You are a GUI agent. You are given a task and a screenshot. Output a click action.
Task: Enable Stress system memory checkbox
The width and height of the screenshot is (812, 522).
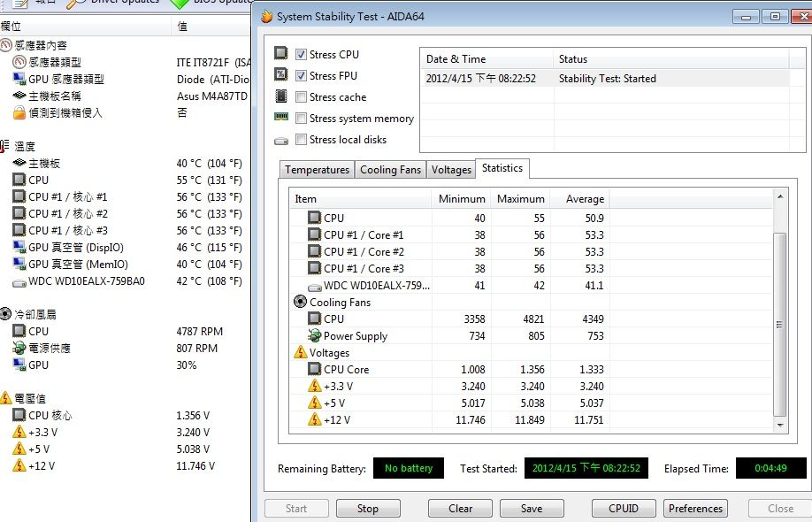pyautogui.click(x=301, y=118)
